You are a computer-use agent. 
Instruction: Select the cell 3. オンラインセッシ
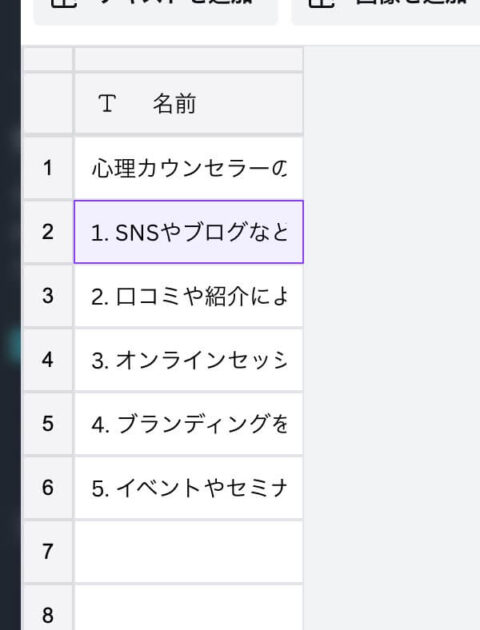(189, 360)
